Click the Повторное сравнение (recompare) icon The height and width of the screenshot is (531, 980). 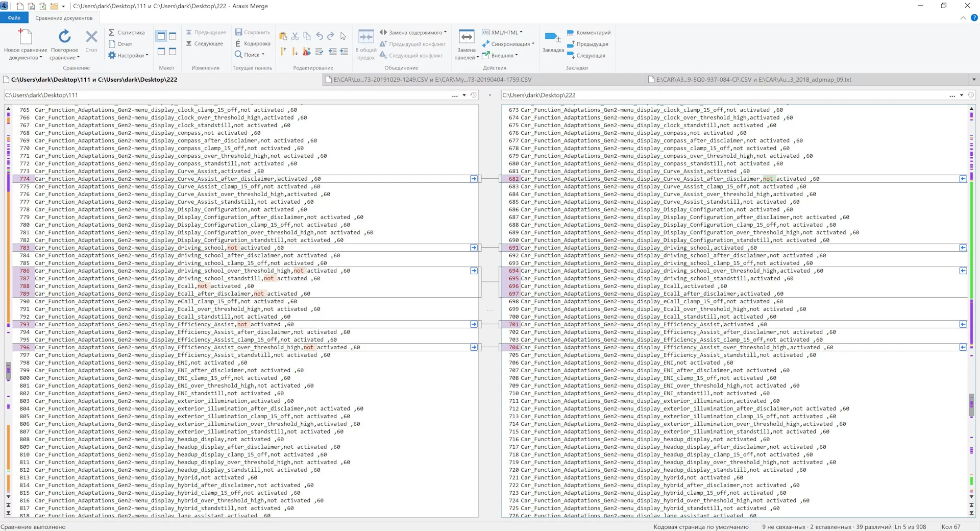coord(64,37)
